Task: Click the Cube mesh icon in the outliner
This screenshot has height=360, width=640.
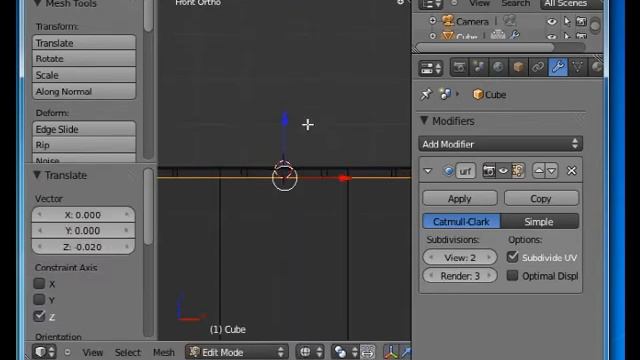Action: coord(448,36)
